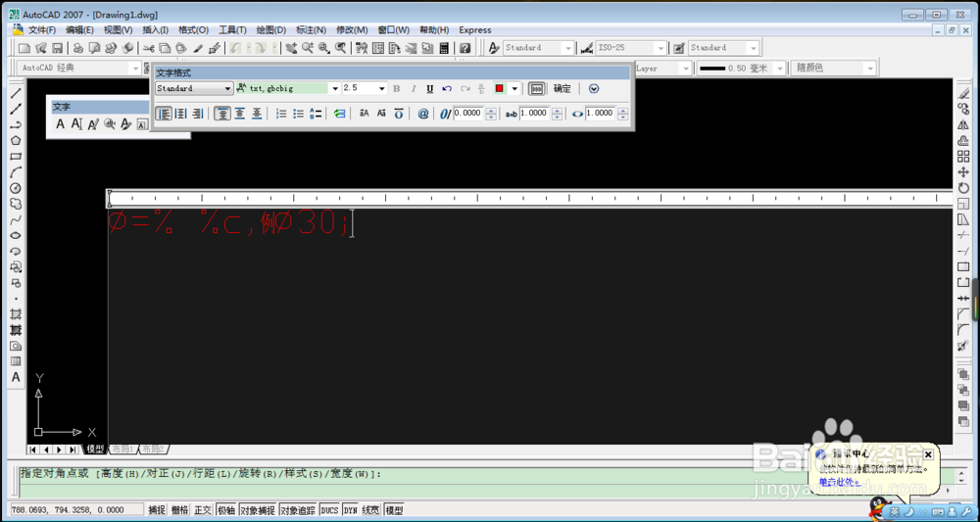This screenshot has height=522, width=980.
Task: Toggle Overline O icon in text formatting
Action: [x=399, y=114]
